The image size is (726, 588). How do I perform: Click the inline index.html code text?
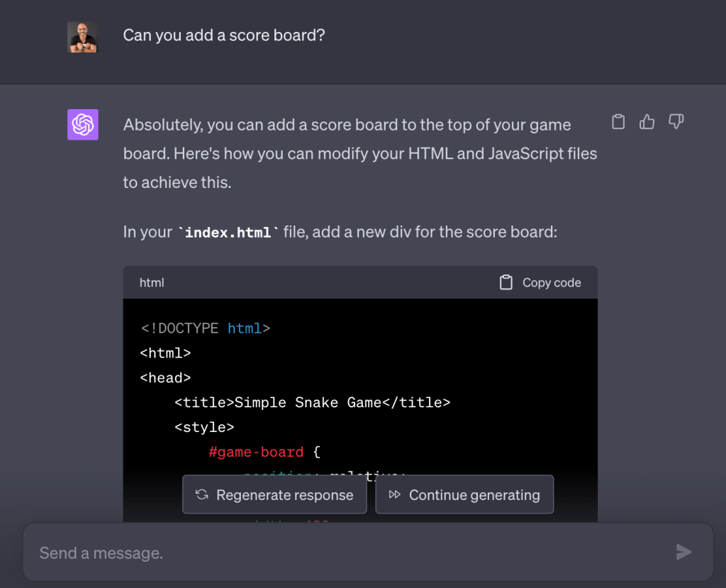coord(228,233)
